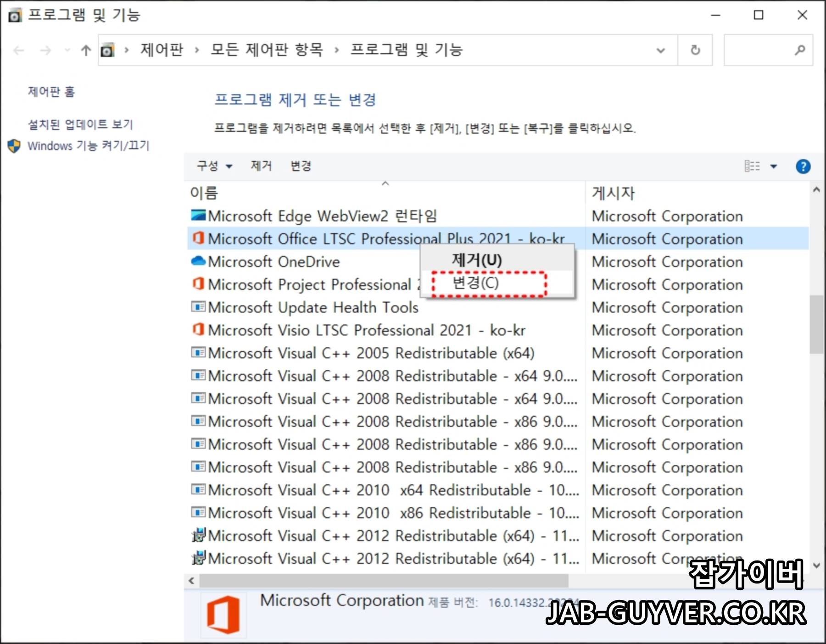The width and height of the screenshot is (826, 644).
Task: Open the address bar history dropdown
Action: [x=661, y=50]
